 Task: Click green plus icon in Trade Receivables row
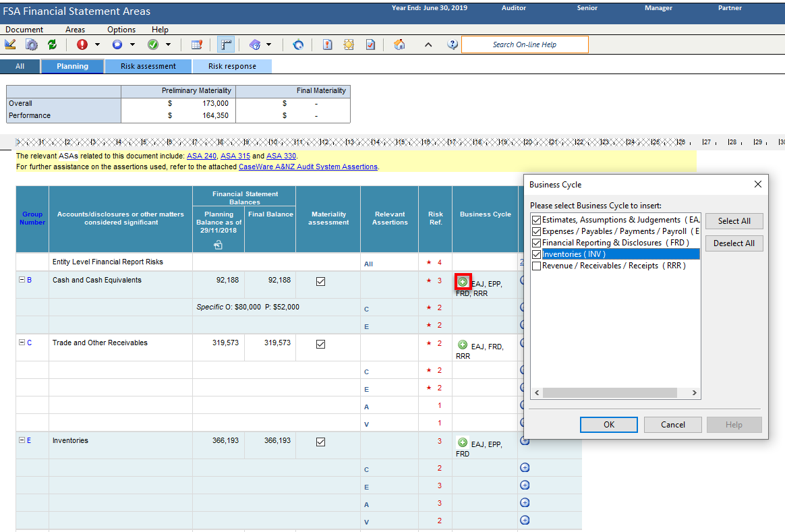click(463, 345)
